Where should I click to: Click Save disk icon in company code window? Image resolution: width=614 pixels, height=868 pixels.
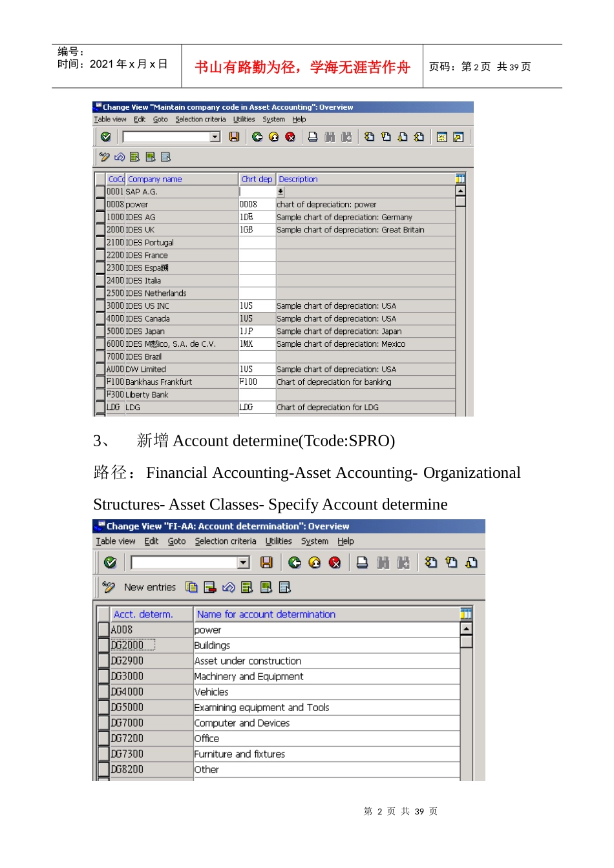pyautogui.click(x=235, y=137)
